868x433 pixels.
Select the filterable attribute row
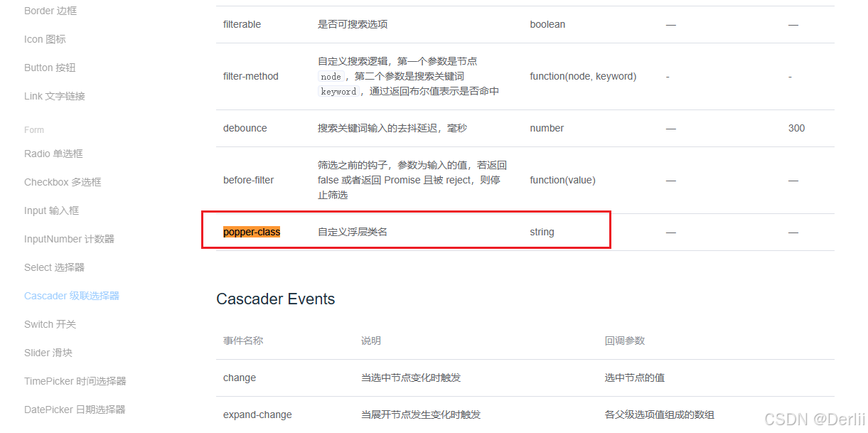point(242,24)
